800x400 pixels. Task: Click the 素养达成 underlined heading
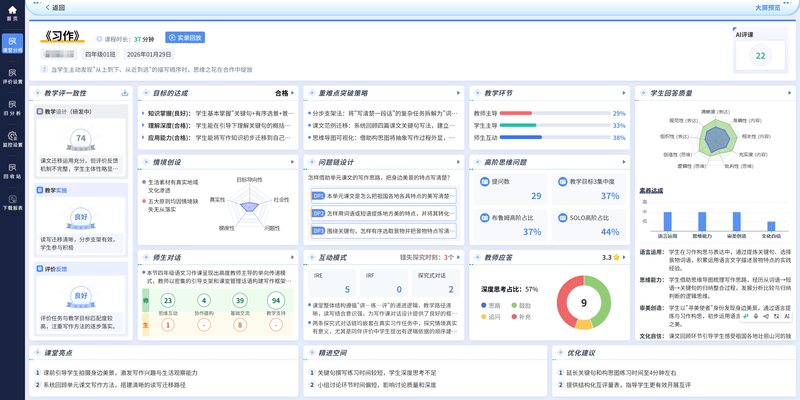coord(651,190)
